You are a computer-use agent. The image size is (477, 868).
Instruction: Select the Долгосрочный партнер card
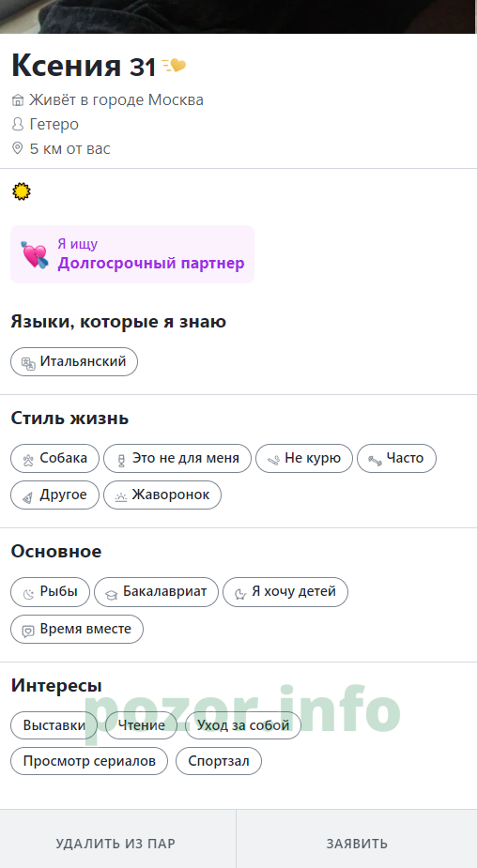tap(132, 254)
